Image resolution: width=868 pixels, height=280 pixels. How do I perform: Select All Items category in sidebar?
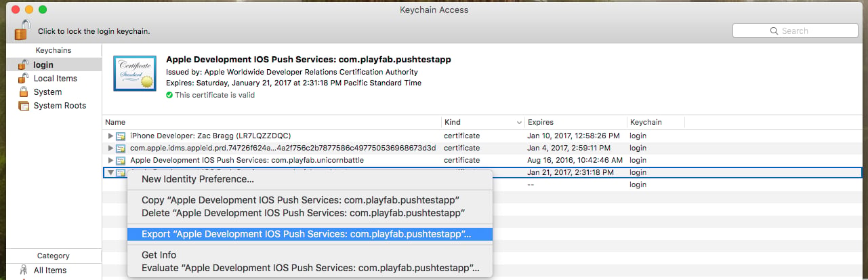(50, 271)
